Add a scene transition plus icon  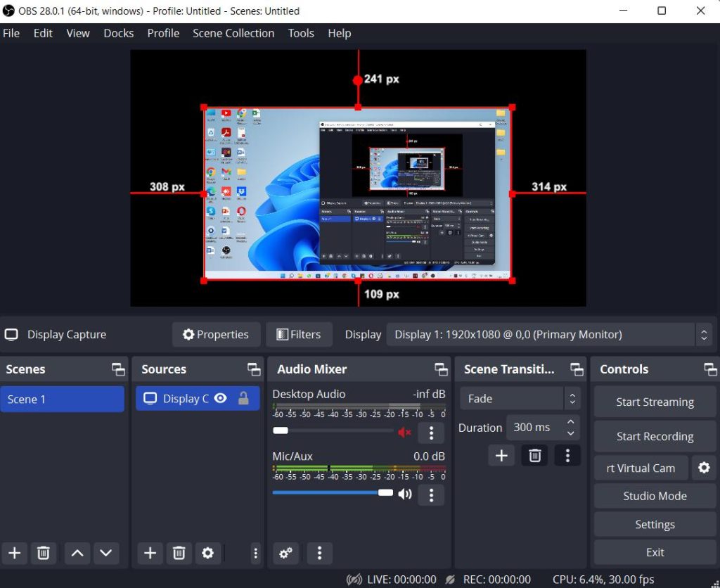click(x=501, y=456)
